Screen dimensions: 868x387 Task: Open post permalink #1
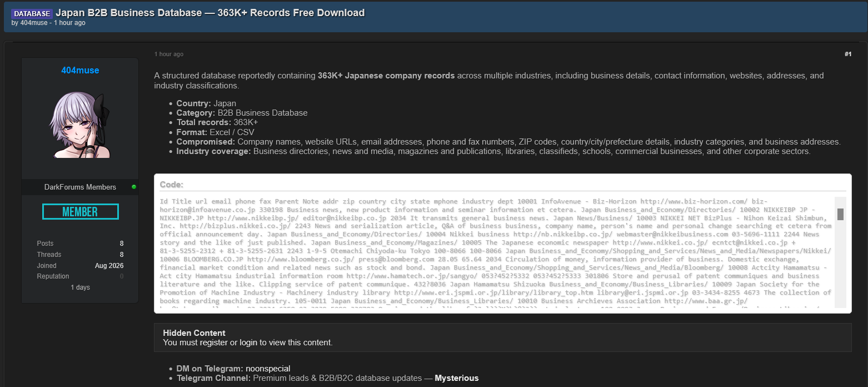click(847, 54)
